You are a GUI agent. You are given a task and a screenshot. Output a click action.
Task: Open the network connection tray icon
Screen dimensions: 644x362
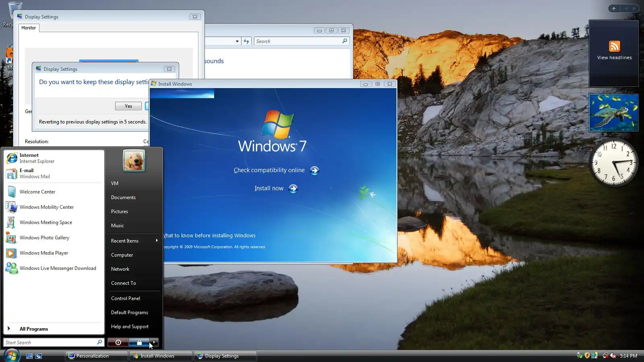coord(605,356)
